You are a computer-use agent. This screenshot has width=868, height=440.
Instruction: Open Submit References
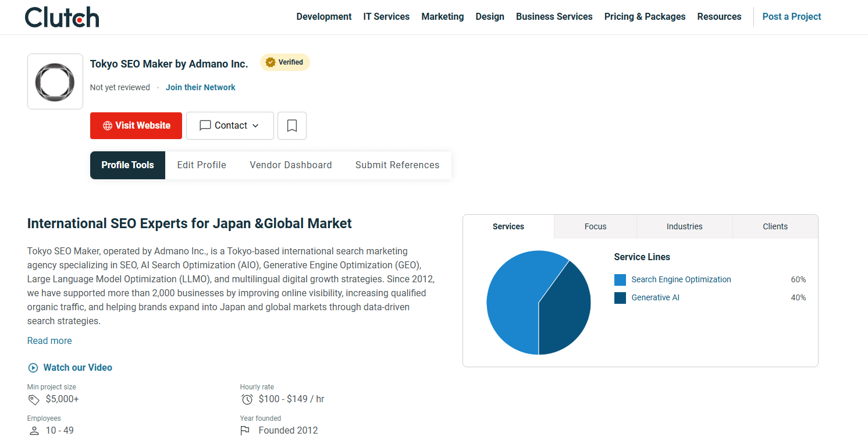397,165
